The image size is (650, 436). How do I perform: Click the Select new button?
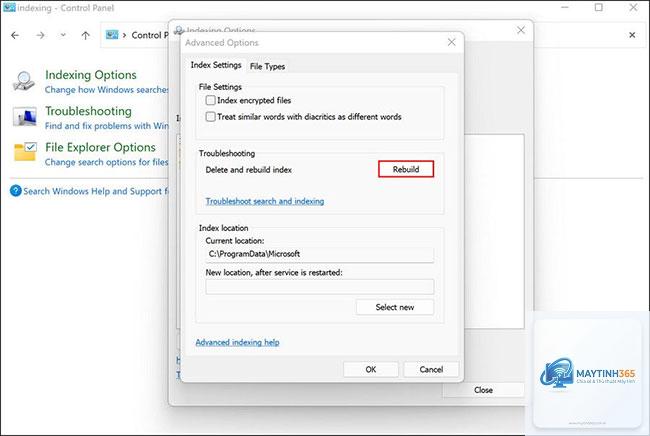point(395,307)
